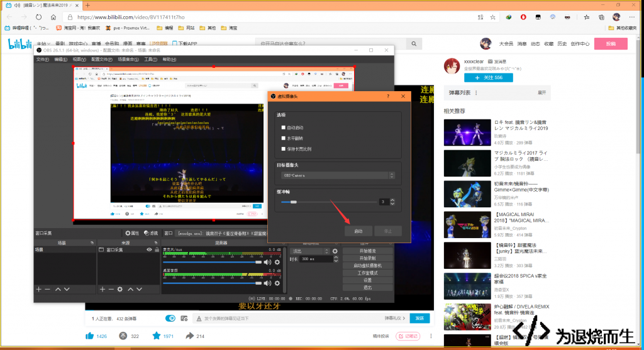Open OBS 设置 settings button
The width and height of the screenshot is (644, 350).
367,280
